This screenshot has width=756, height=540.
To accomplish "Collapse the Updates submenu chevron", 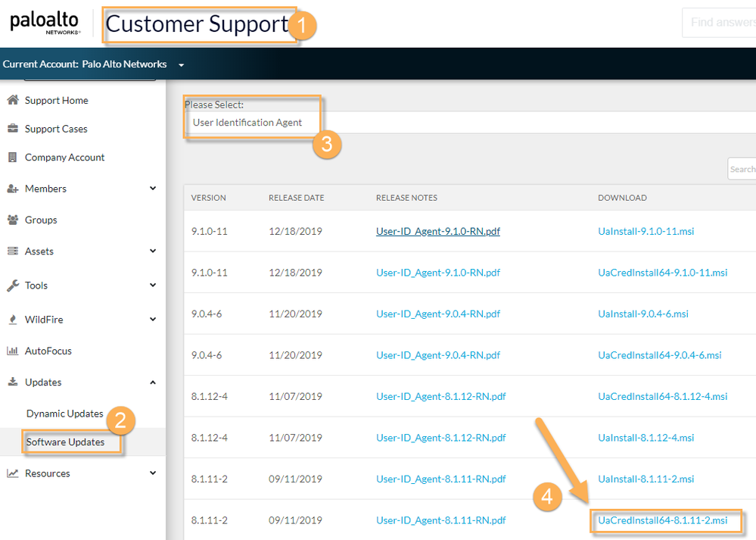I will pyautogui.click(x=153, y=382).
